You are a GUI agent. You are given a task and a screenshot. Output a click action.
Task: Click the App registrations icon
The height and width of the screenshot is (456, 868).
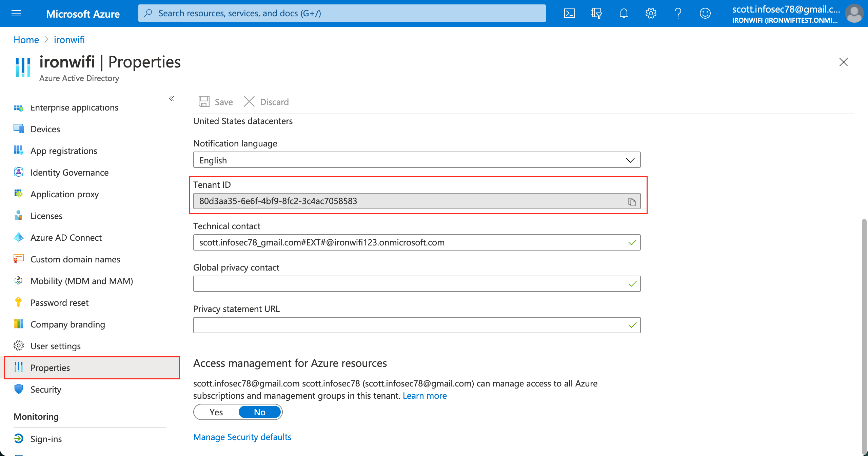19,151
